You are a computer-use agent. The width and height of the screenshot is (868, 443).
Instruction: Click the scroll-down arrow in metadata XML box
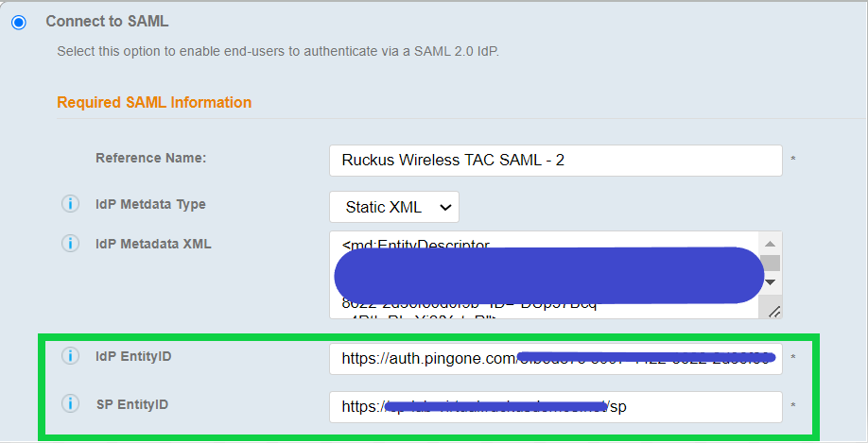tap(771, 281)
